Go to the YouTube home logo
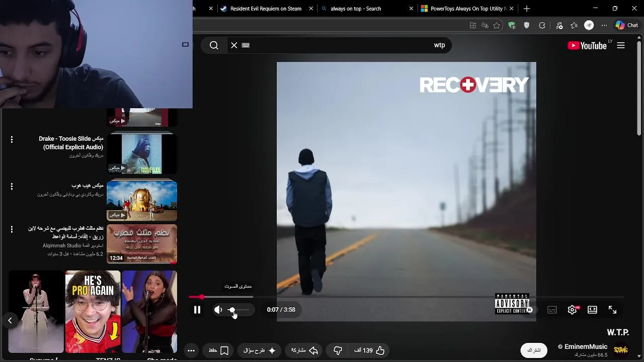644x362 pixels. pos(587,46)
